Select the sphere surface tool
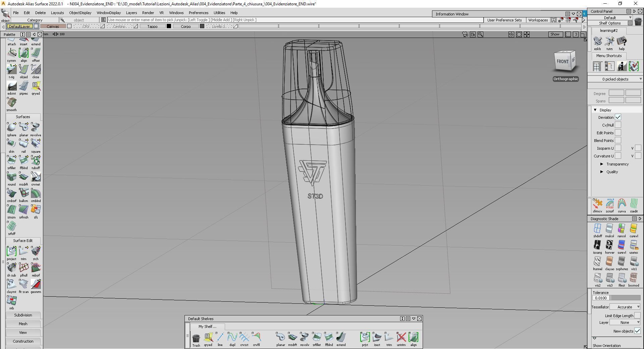Viewport: 644px width, 349px height. point(11,127)
